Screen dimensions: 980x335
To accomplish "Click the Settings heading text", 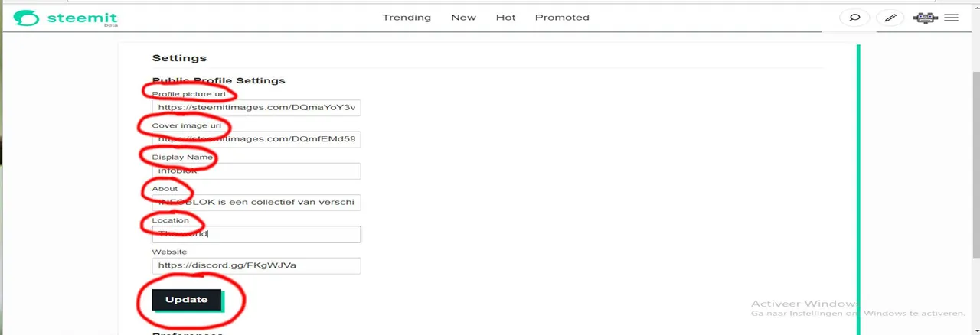I will tap(179, 58).
